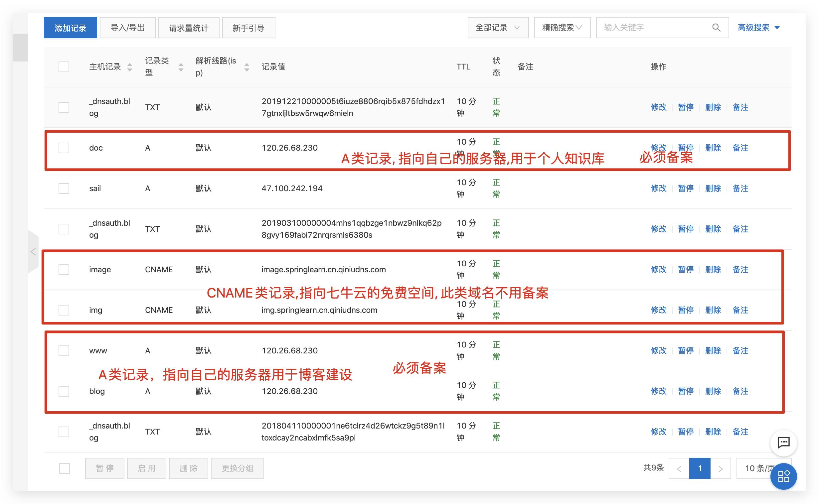
Task: Select the doc record checkbox
Action: (x=64, y=148)
